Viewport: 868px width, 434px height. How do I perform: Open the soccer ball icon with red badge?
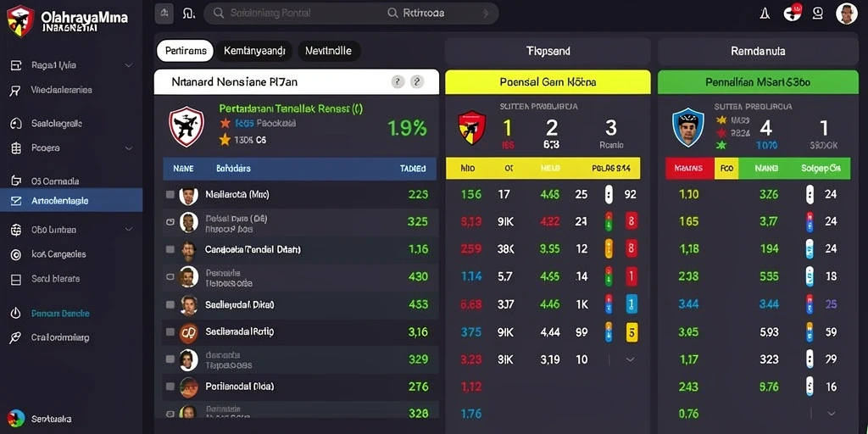point(793,13)
